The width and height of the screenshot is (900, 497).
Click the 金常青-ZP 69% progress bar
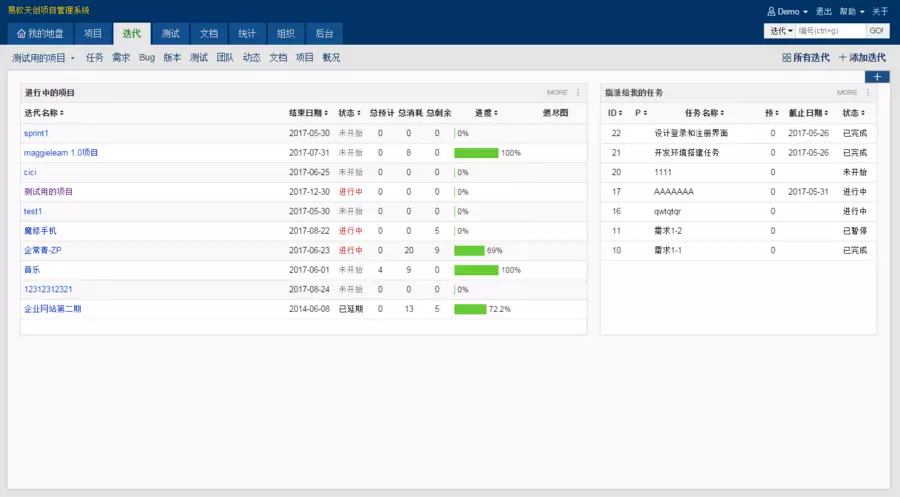(x=469, y=250)
